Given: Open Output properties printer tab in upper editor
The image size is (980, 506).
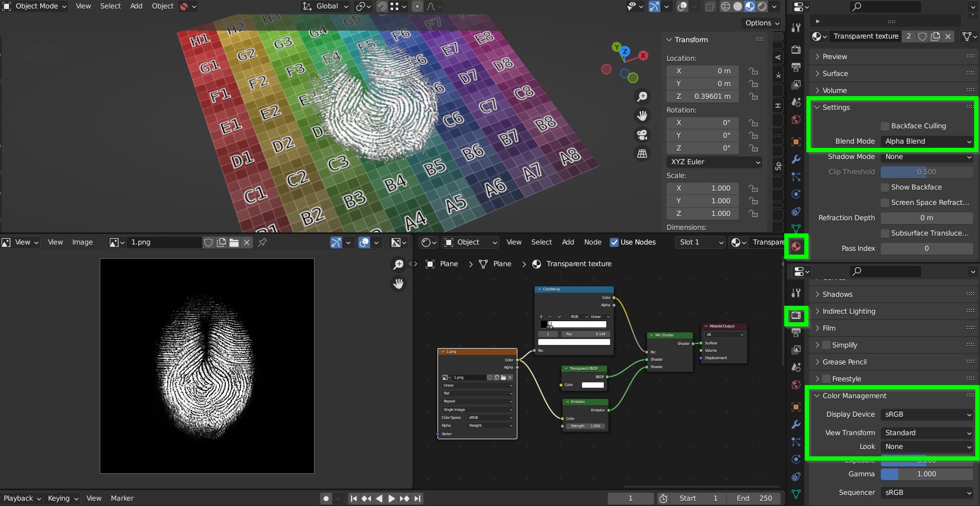Looking at the screenshot, I should coord(796,67).
